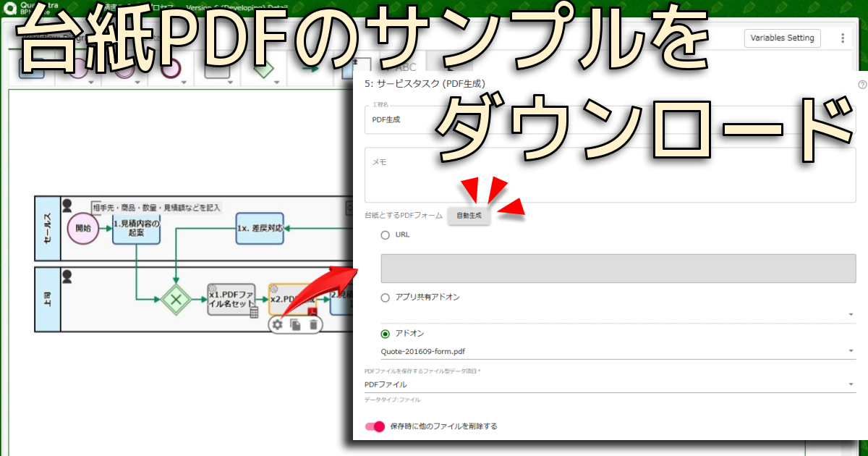
Task: Select the アドオン radio button
Action: coord(386,334)
